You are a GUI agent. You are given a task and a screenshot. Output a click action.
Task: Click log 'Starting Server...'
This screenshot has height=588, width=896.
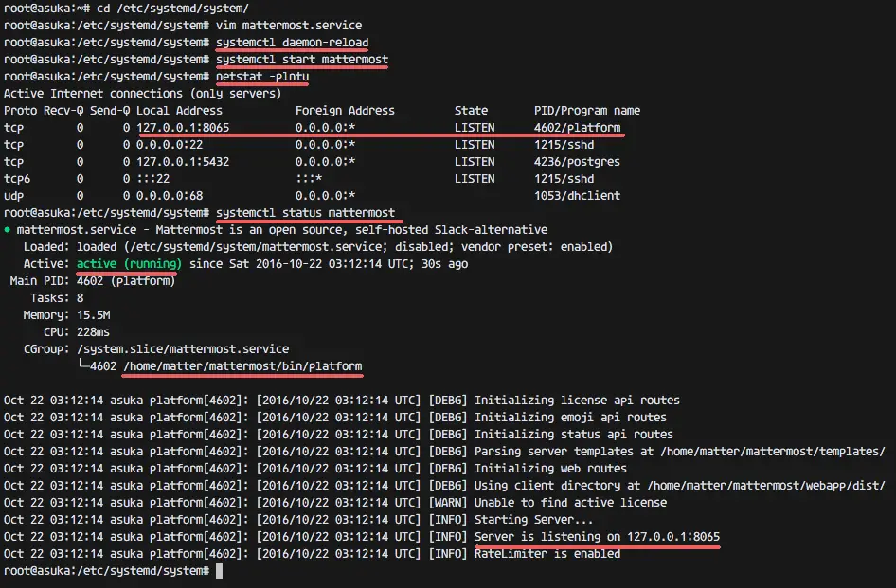click(x=533, y=520)
